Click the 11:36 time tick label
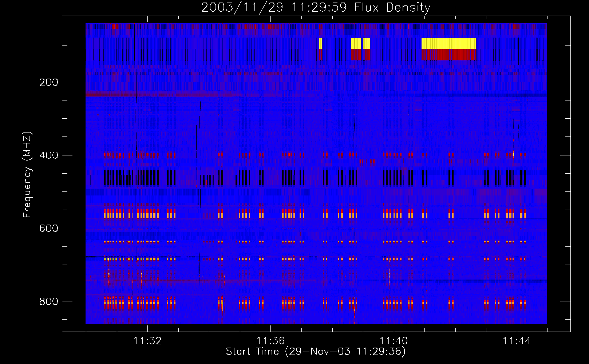The image size is (589, 364). click(x=270, y=341)
